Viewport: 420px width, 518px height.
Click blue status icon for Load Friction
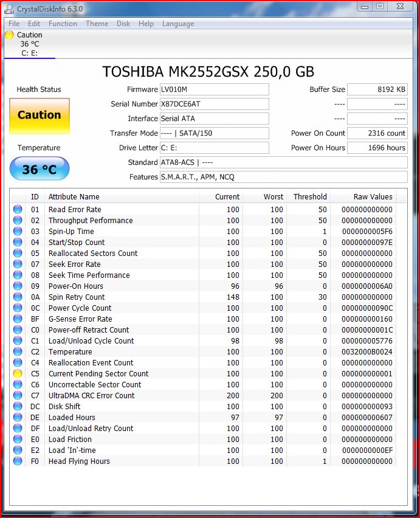pyautogui.click(x=18, y=439)
